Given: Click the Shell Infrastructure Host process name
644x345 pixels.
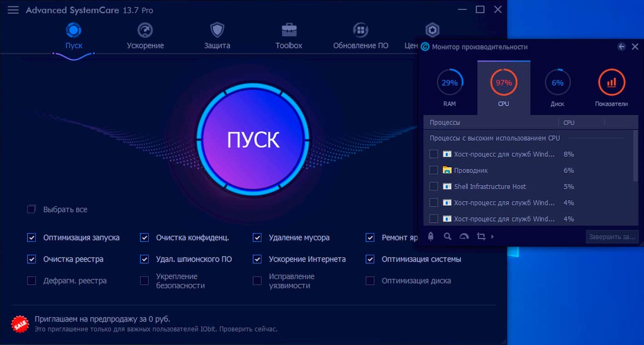Looking at the screenshot, I should (x=490, y=186).
